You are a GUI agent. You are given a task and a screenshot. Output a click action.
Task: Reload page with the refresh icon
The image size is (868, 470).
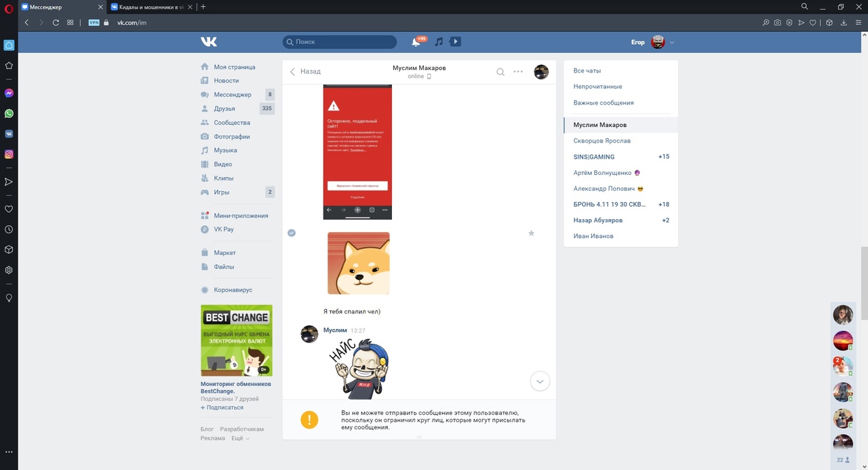click(56, 22)
